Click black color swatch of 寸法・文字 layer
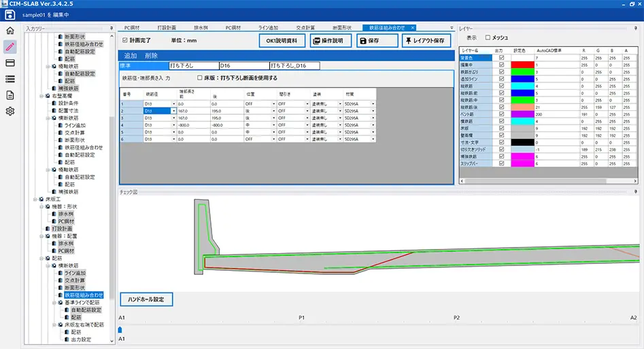644x349 pixels. coord(522,142)
